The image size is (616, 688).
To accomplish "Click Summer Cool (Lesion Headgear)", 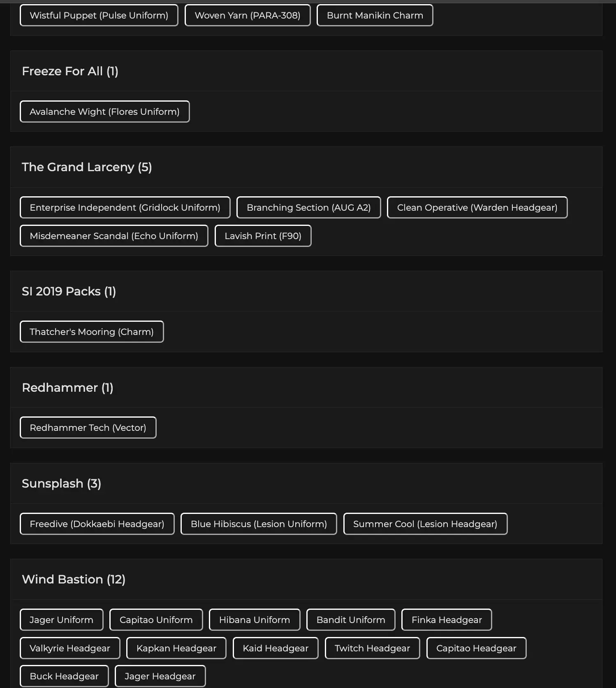I will [425, 524].
